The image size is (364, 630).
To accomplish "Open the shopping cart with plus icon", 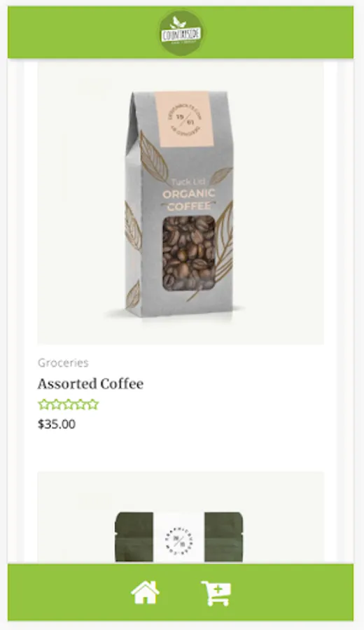I will pos(216,593).
